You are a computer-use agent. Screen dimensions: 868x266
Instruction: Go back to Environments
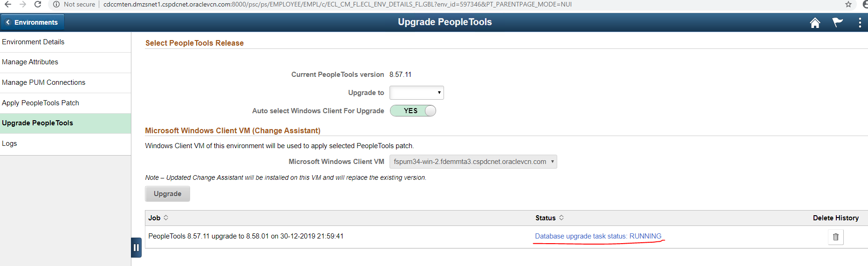[x=33, y=22]
